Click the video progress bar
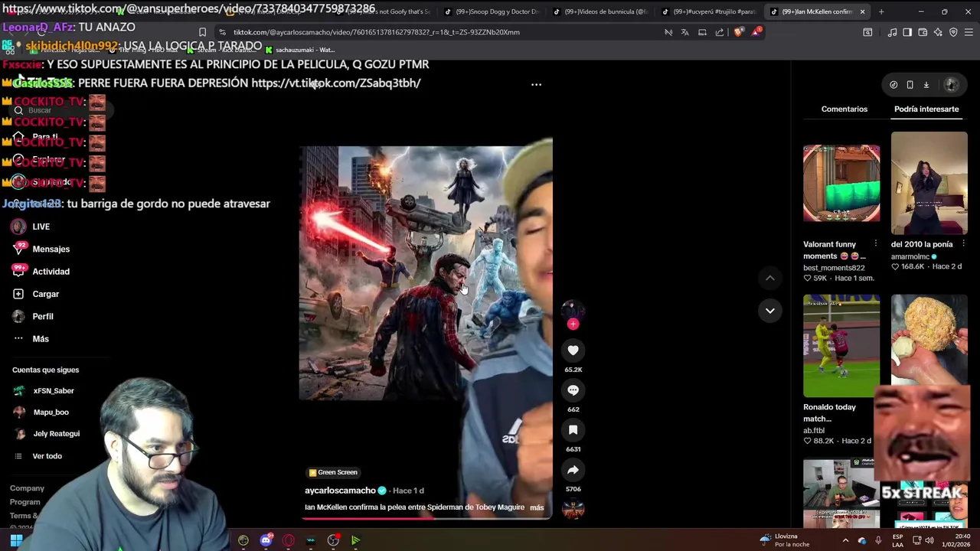This screenshot has height=551, width=980. pyautogui.click(x=425, y=518)
